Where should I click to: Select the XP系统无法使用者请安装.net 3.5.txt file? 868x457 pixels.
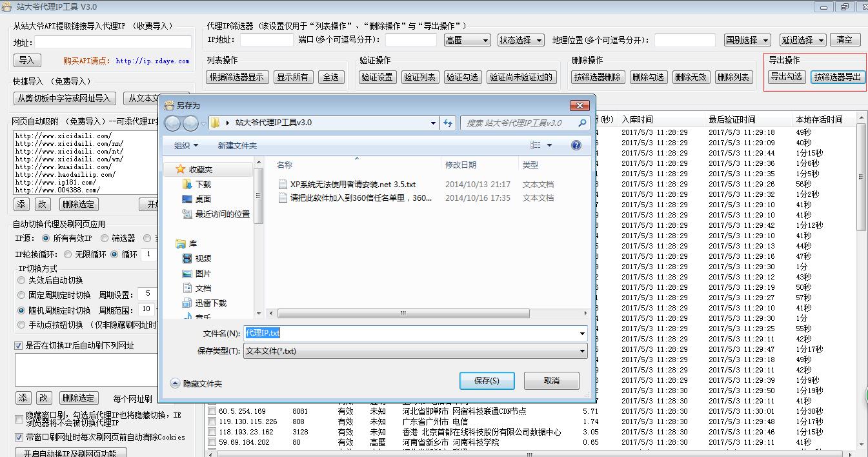pos(352,184)
